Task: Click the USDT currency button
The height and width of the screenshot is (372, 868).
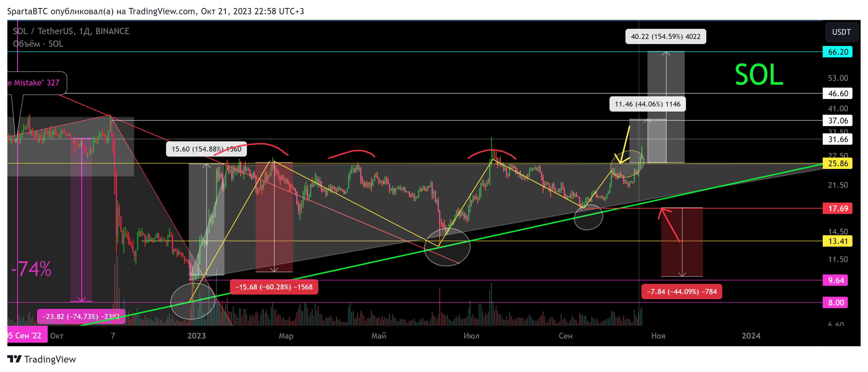Action: point(841,32)
